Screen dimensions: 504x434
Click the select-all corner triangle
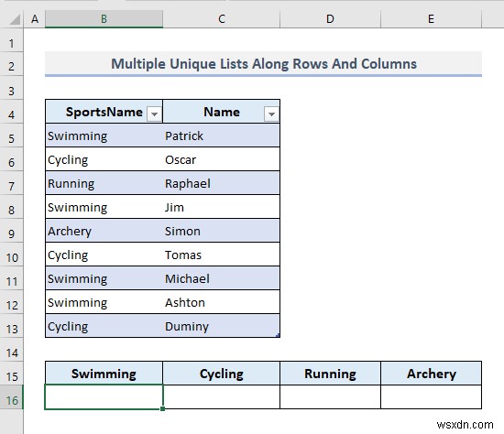15,19
